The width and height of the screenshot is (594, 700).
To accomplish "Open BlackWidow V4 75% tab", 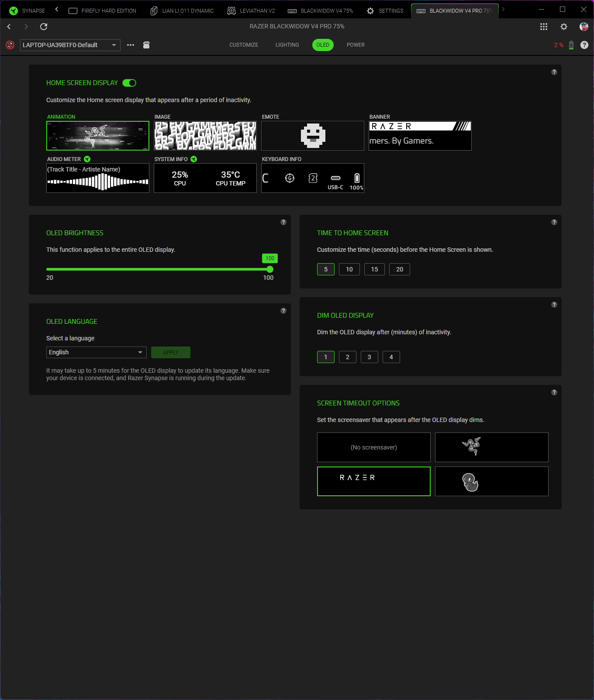I will click(321, 10).
